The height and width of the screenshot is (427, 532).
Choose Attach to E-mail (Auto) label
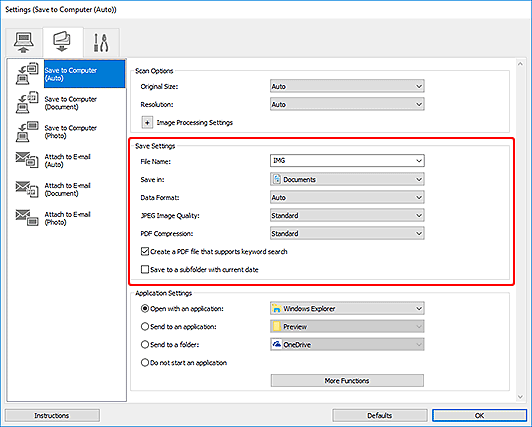[68, 160]
